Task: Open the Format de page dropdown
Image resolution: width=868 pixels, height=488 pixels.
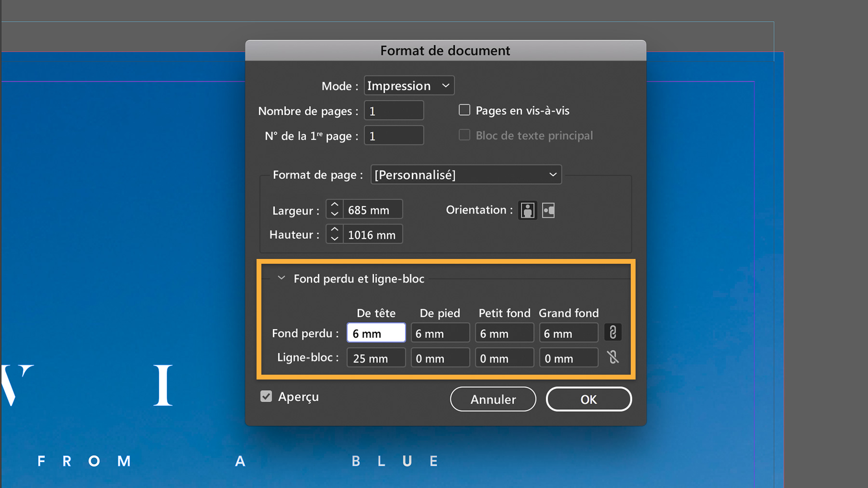Action: pyautogui.click(x=465, y=175)
